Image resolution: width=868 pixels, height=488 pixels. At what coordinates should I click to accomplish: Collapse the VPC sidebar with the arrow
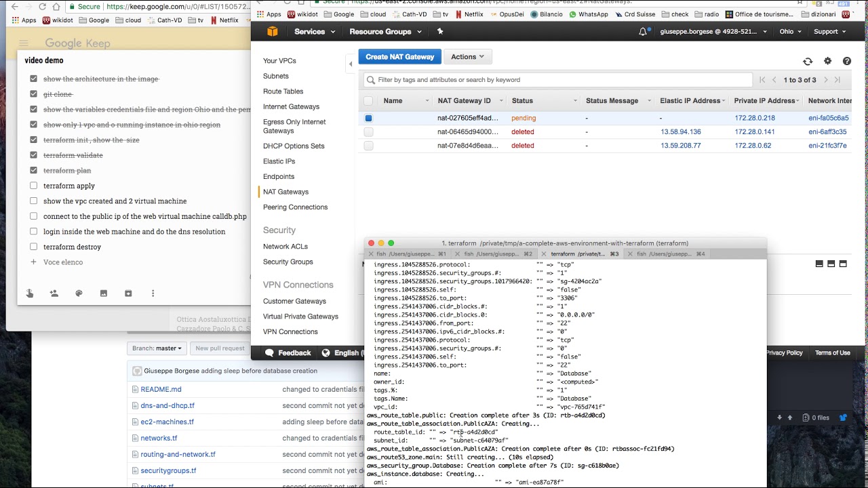(351, 64)
